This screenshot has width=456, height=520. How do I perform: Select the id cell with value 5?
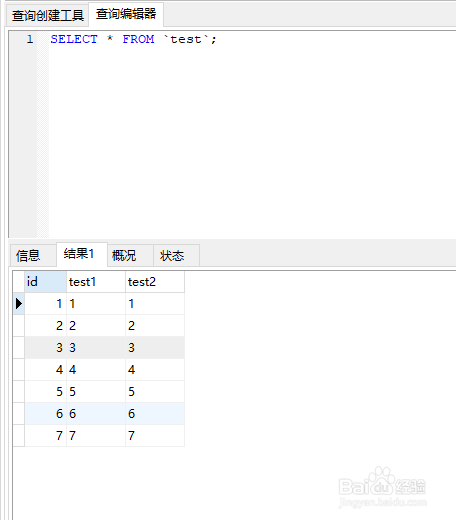[45, 392]
